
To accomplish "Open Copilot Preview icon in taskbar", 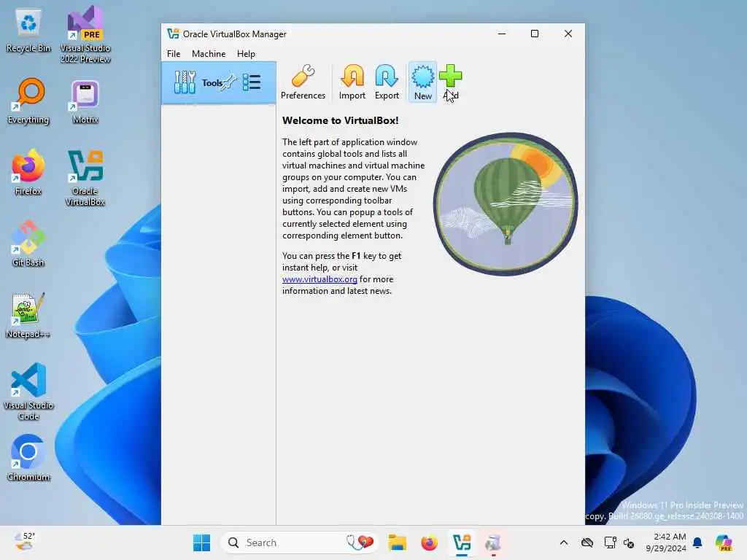I will 724,542.
